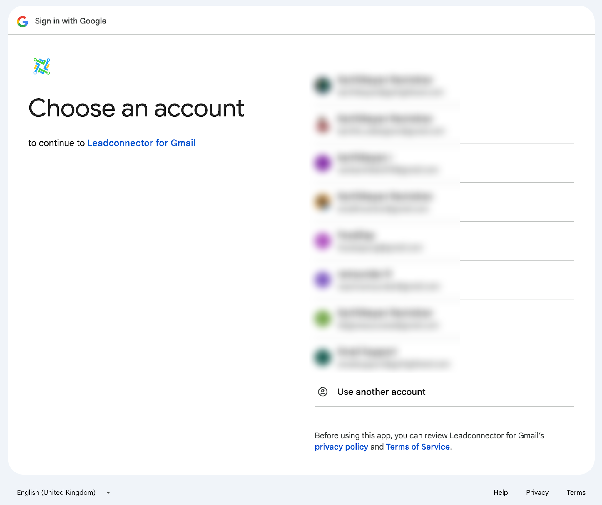Open the Terms of Service link
This screenshot has height=505, width=602.
coord(418,447)
